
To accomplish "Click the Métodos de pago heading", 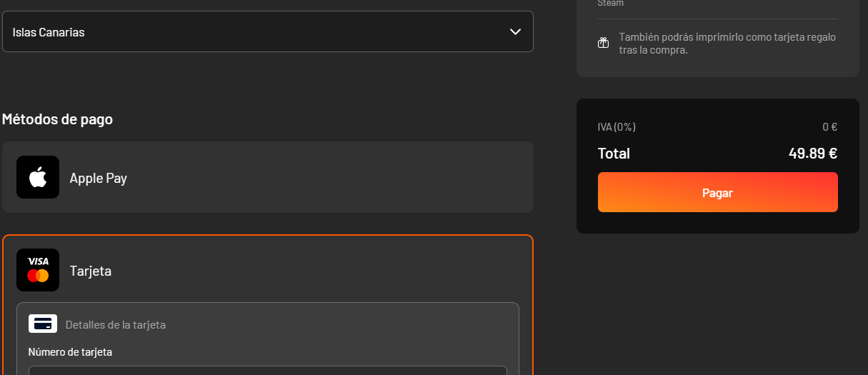I will (x=57, y=119).
